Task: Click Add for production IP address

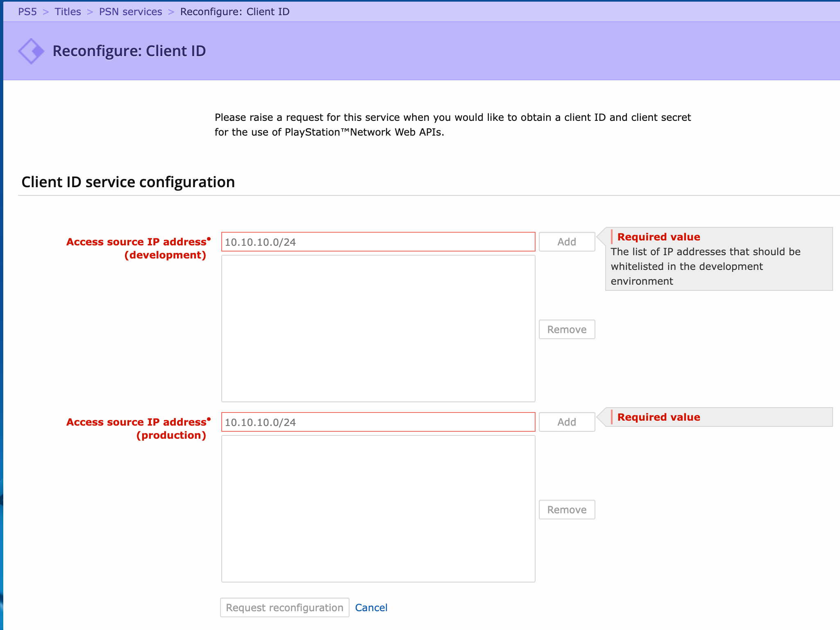Action: tap(567, 422)
